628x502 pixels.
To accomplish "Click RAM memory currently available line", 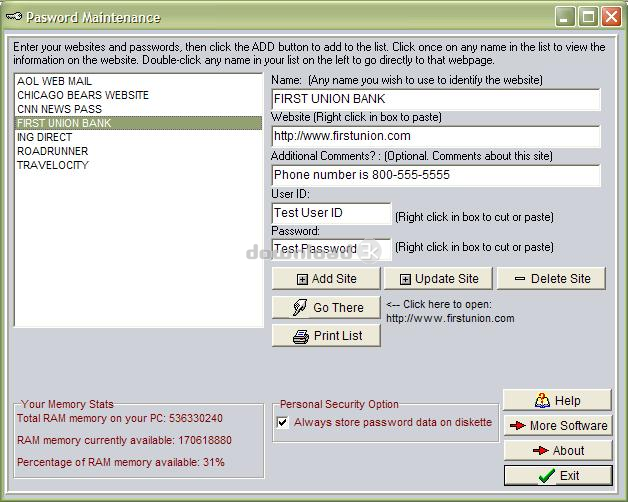I will pyautogui.click(x=124, y=440).
